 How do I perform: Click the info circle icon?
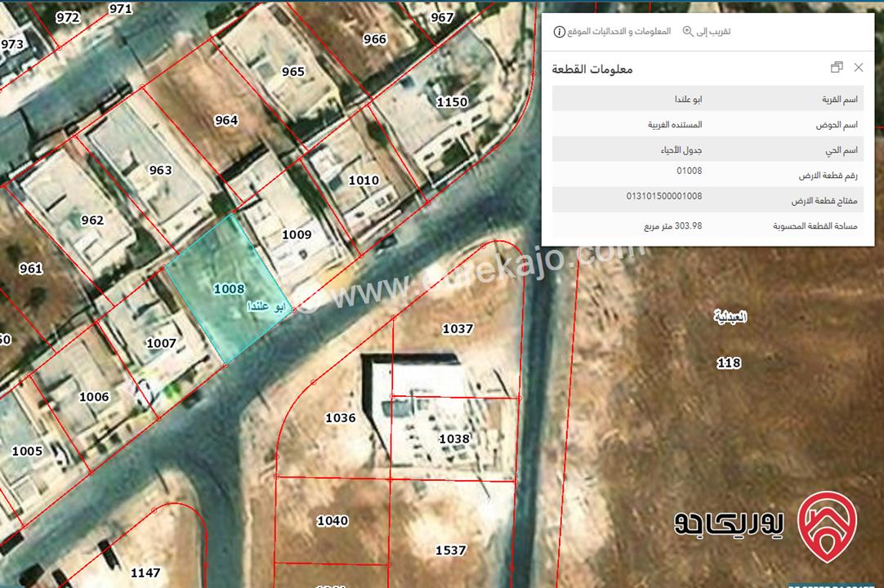click(560, 32)
